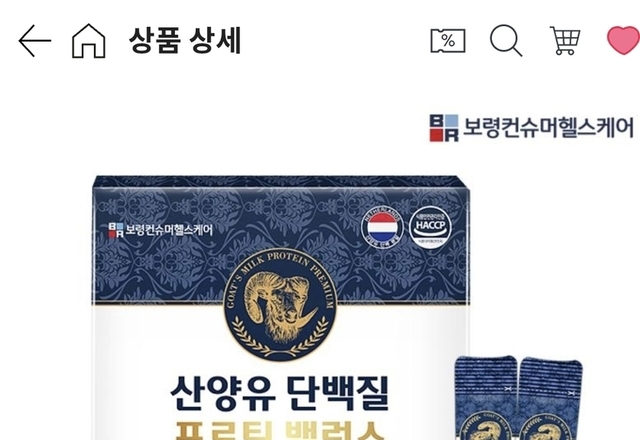640x440 pixels.
Task: Click the golden goat emblem on box
Action: click(280, 304)
